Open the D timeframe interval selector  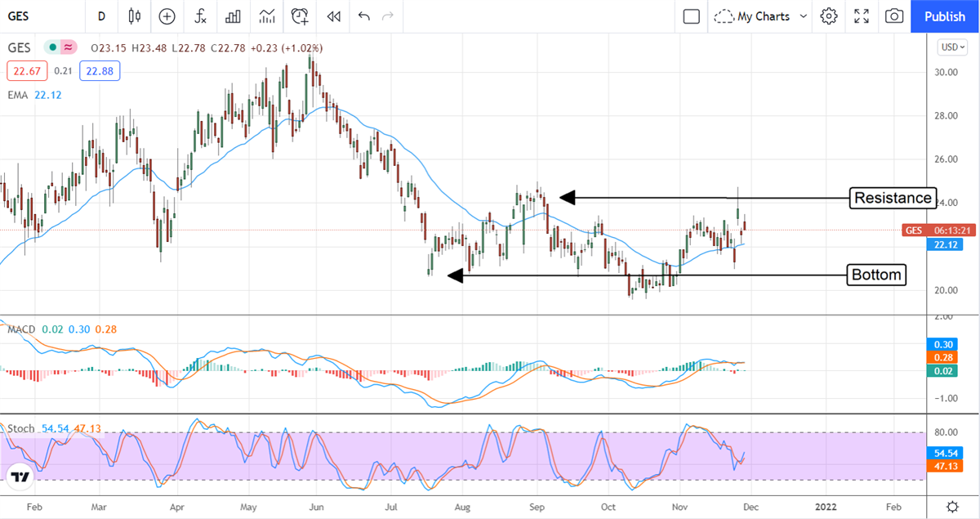tap(101, 16)
